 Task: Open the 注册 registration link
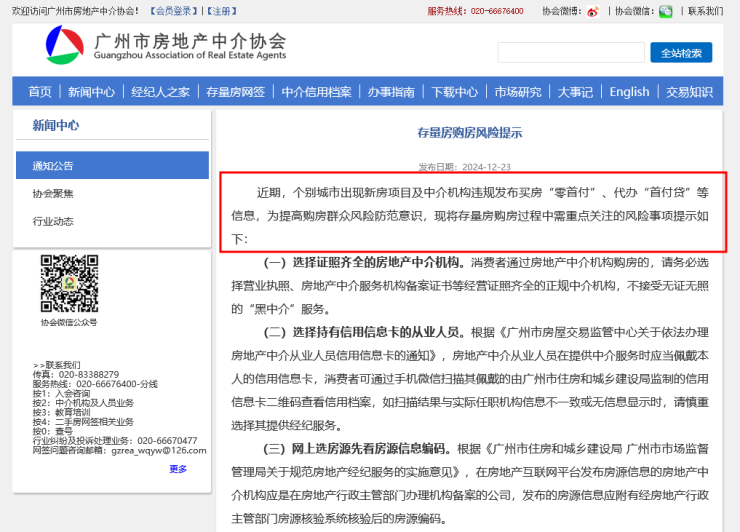226,11
